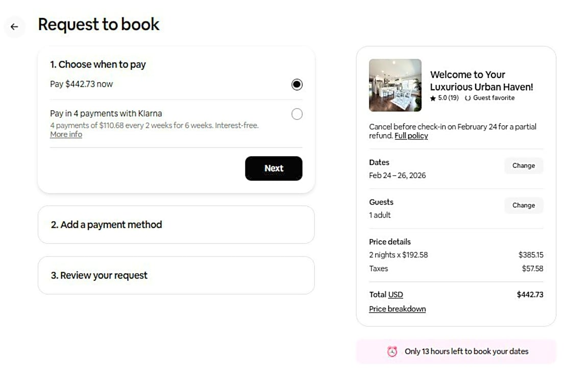Click the alarm clock icon
The height and width of the screenshot is (389, 588).
pos(392,351)
